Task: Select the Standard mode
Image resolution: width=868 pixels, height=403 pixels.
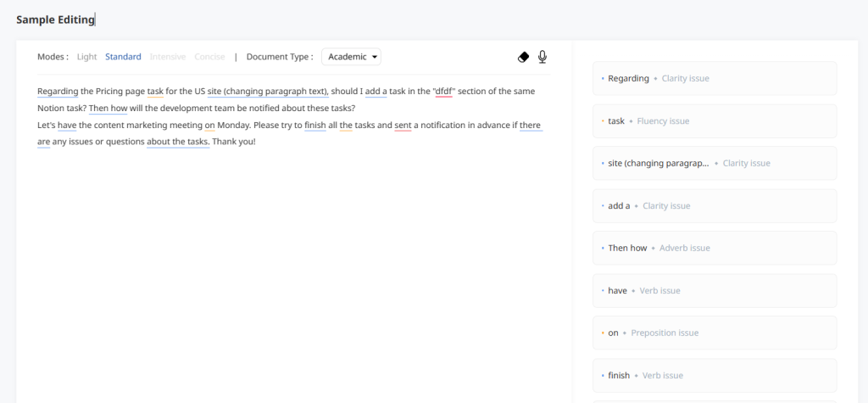Action: point(123,57)
